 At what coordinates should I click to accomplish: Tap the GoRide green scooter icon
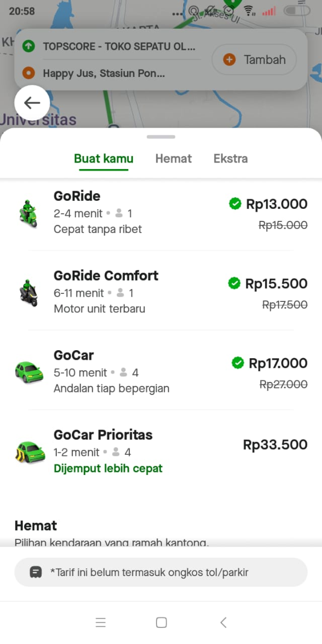(x=28, y=213)
